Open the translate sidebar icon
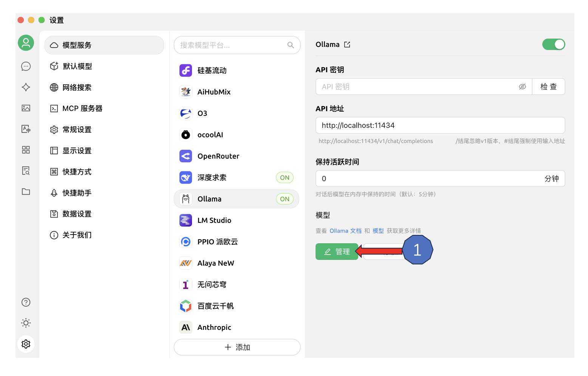 point(26,129)
